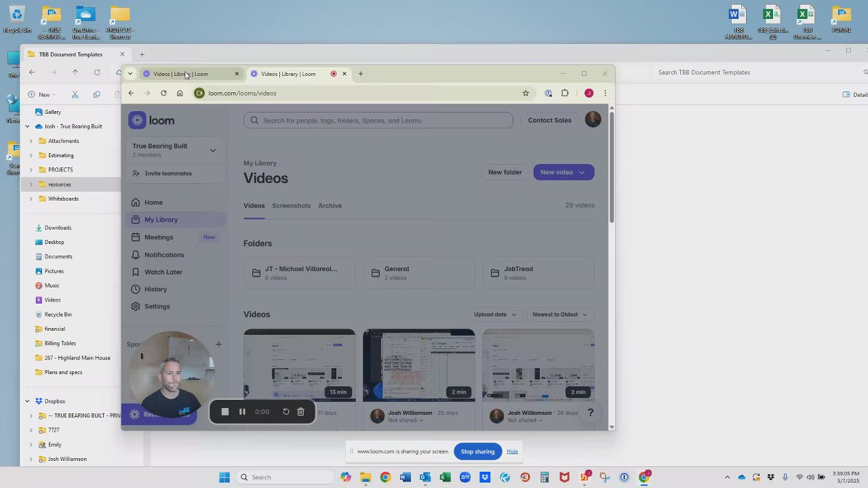Select 267 - Highland Main House folder

(77, 358)
